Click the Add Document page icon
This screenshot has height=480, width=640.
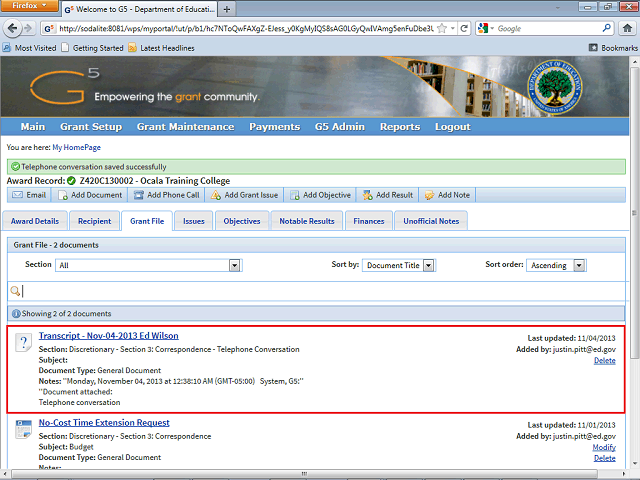(x=62, y=195)
